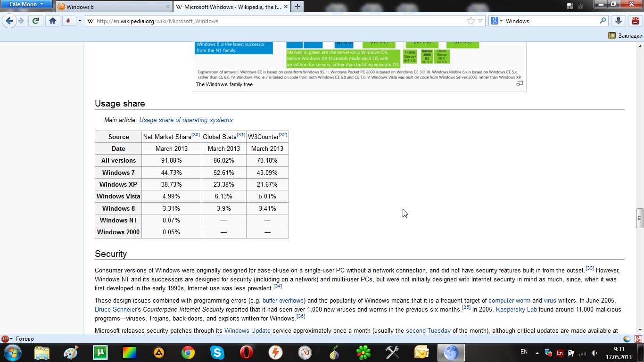
Task: Open a new tab with the plus button
Action: (x=297, y=7)
